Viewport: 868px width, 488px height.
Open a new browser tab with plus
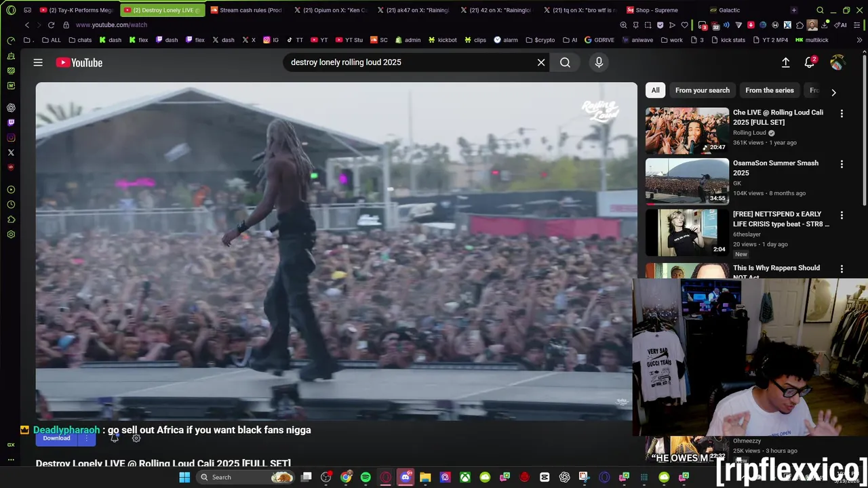(794, 10)
